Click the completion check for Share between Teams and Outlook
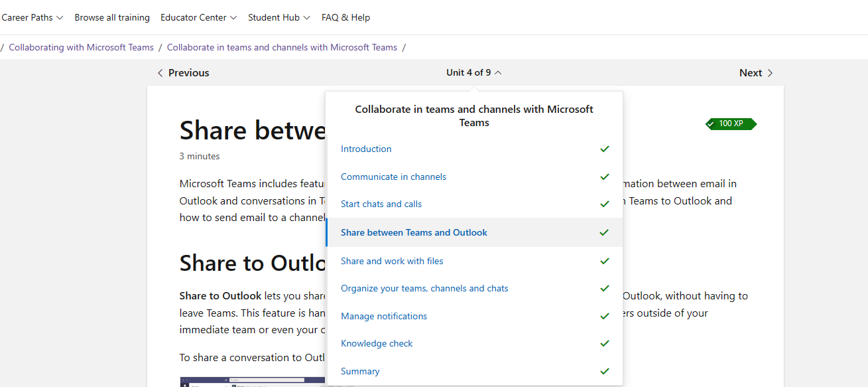The image size is (868, 387). coord(604,232)
